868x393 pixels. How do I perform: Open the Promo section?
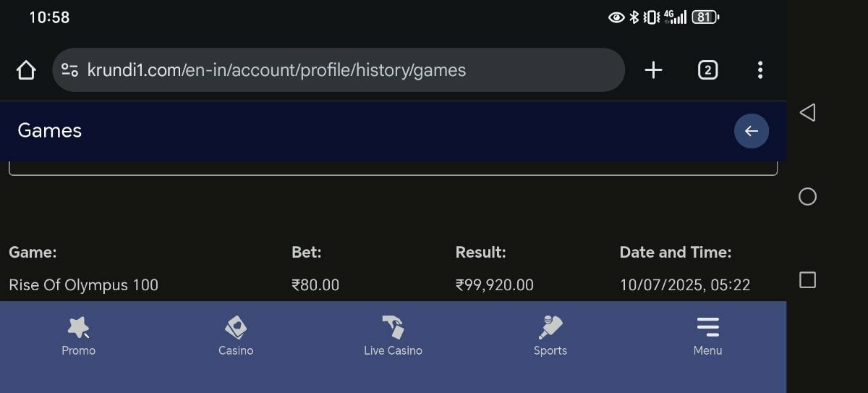[x=78, y=337]
